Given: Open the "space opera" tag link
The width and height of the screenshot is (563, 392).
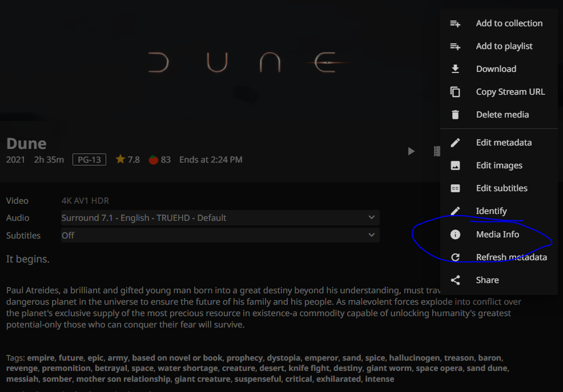Looking at the screenshot, I should click(439, 369).
